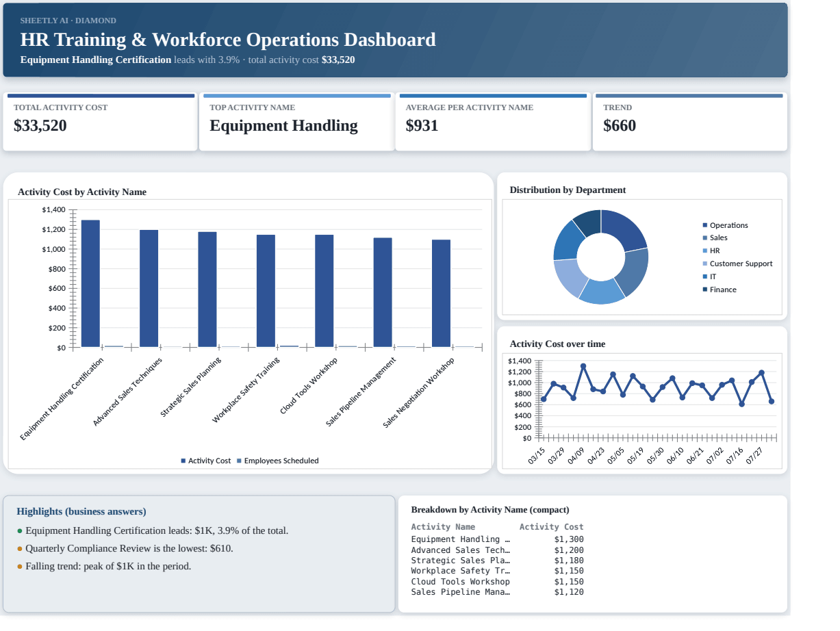Screen dimensions: 840x631
Task: Select the Trend KPI card
Action: [689, 123]
